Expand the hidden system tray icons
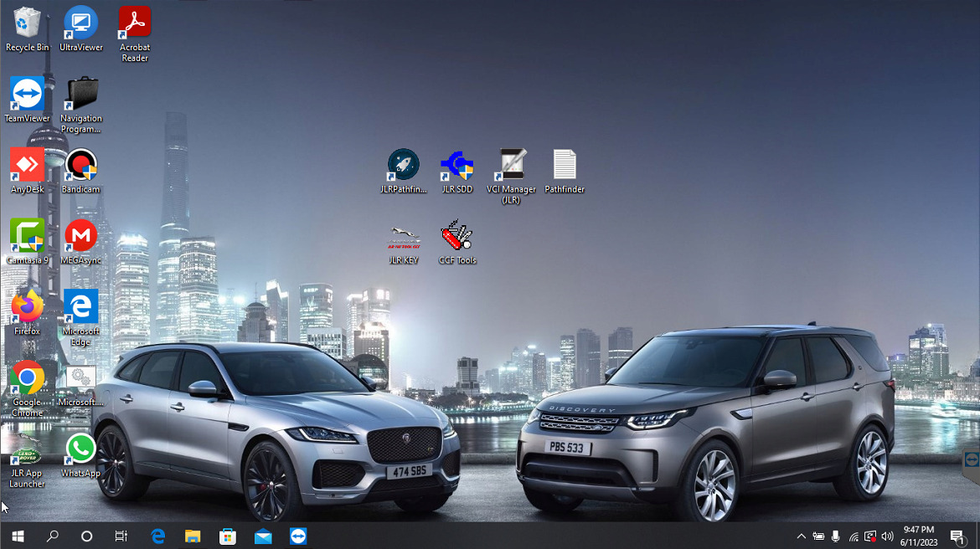The height and width of the screenshot is (549, 980). (801, 536)
